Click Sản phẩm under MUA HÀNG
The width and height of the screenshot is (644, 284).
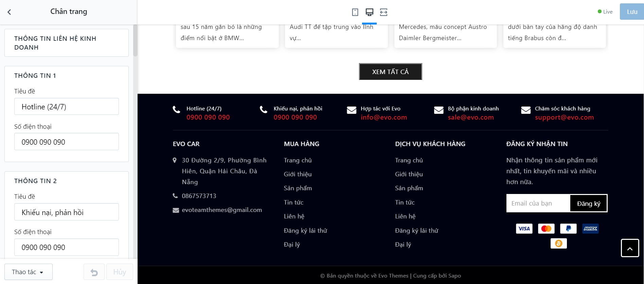[298, 188]
